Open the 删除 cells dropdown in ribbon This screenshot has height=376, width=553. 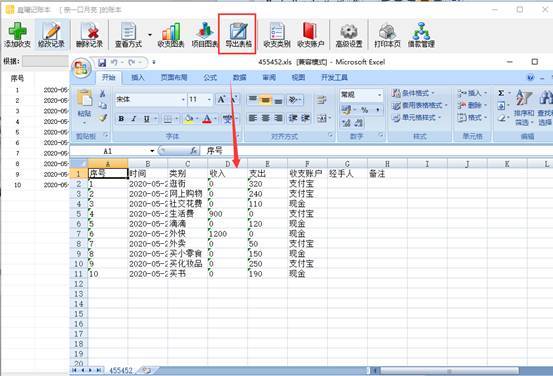click(472, 105)
